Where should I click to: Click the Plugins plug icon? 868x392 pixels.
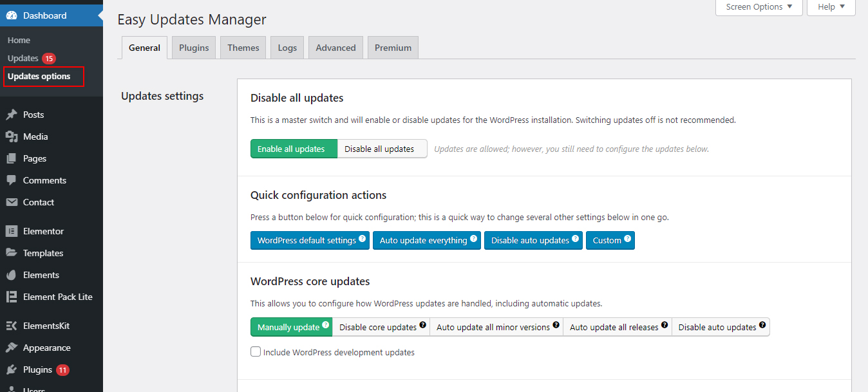[x=12, y=369]
